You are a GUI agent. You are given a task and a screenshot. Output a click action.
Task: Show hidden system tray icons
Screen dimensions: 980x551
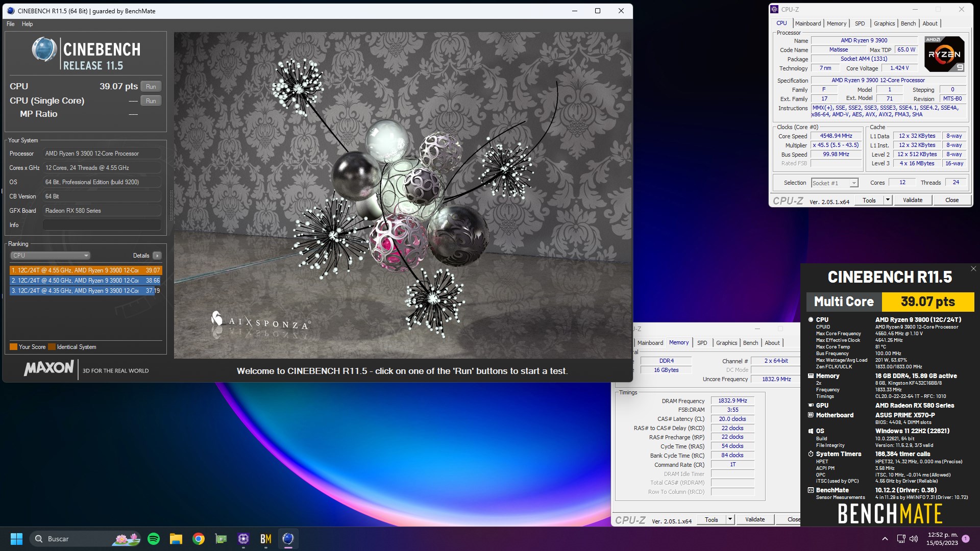click(x=885, y=539)
